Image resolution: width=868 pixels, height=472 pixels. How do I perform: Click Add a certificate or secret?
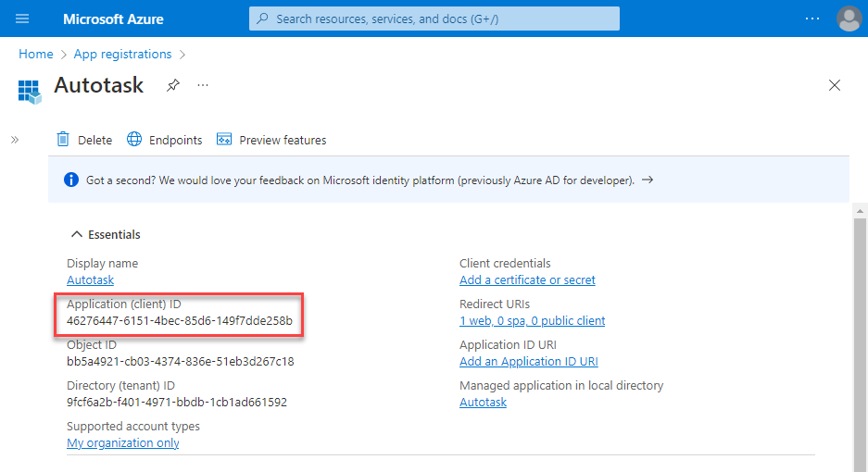527,279
